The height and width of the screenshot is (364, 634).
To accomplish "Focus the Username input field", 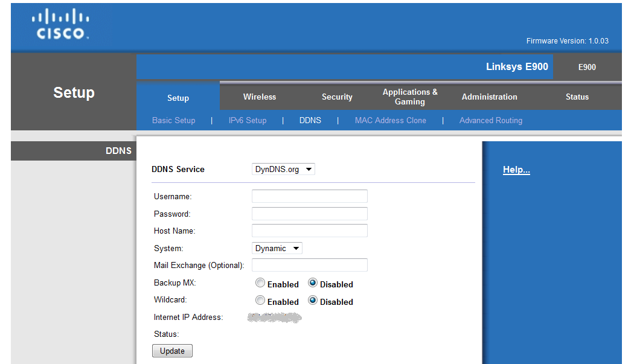I will coord(309,196).
